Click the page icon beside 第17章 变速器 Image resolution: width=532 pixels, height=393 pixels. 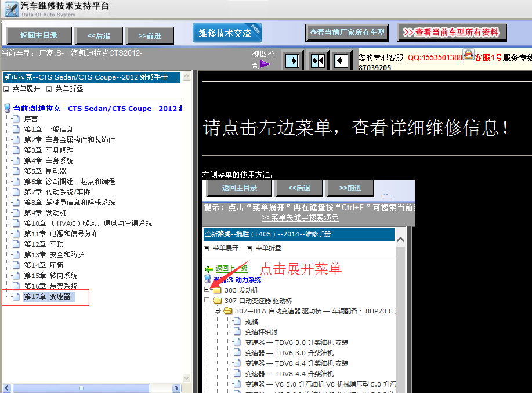(16, 296)
